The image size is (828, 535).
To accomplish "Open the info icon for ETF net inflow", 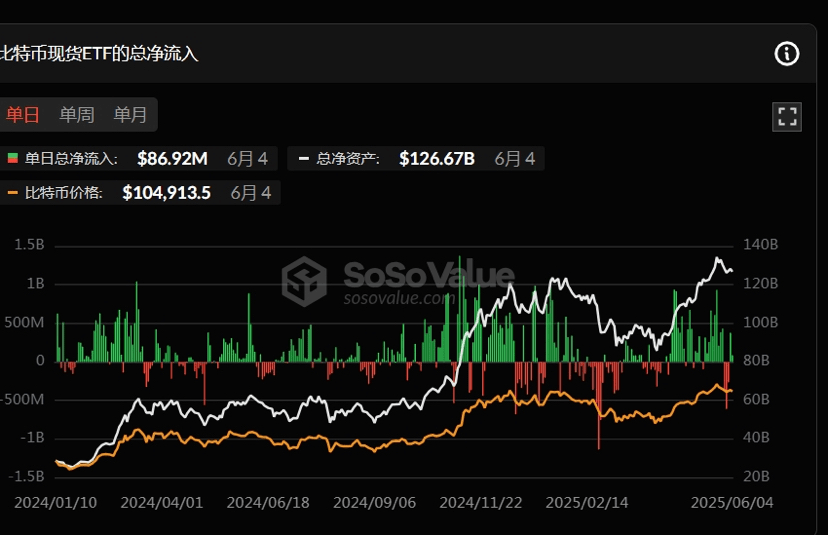I will point(787,54).
